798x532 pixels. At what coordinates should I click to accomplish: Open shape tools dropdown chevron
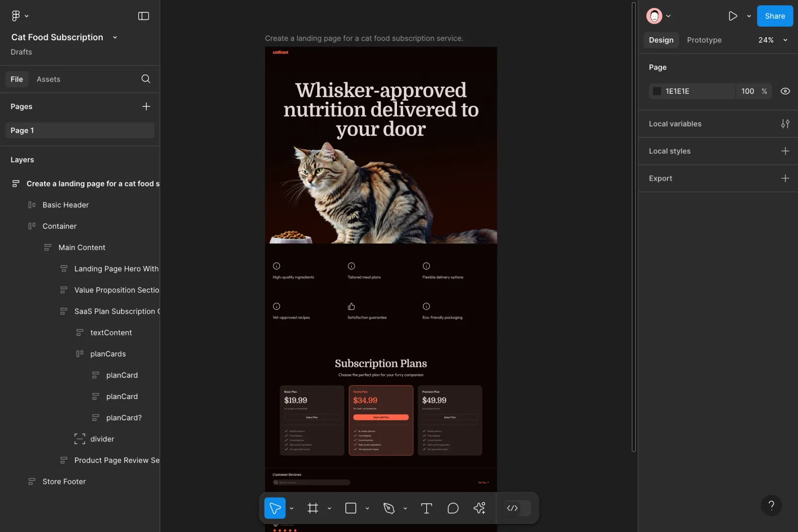[367, 508]
